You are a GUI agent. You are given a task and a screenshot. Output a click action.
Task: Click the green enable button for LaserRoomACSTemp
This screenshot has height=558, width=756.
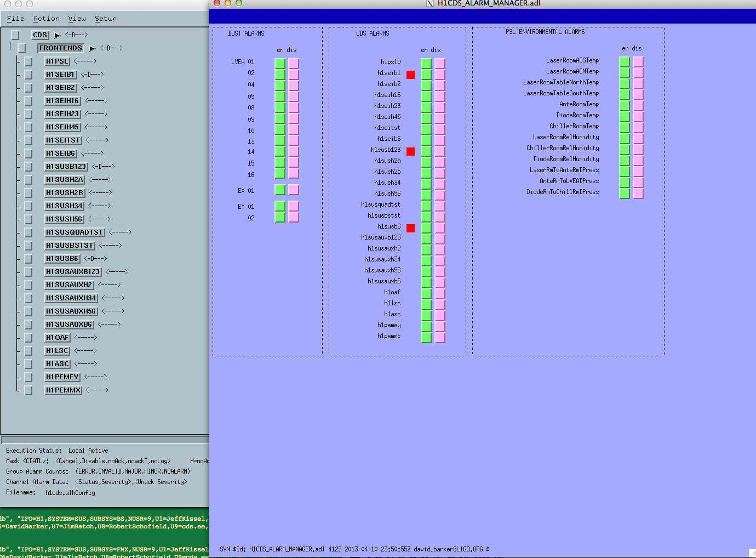tap(625, 61)
